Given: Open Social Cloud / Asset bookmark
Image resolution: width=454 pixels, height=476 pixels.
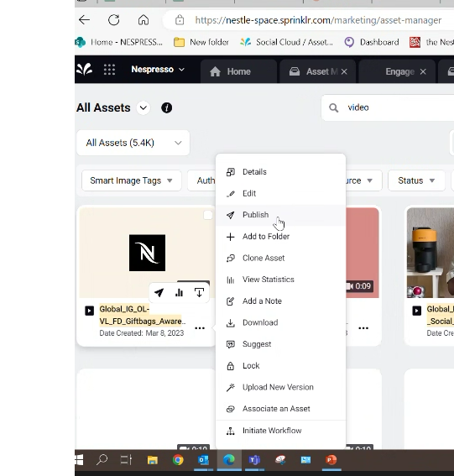Looking at the screenshot, I should click(x=286, y=42).
